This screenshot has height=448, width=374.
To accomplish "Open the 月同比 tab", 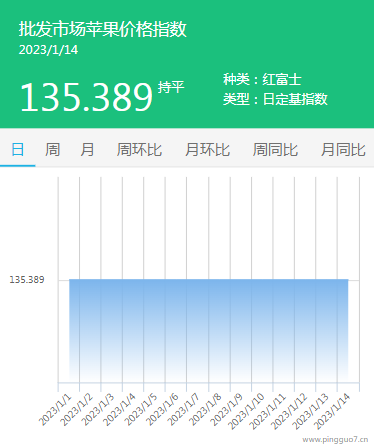I will point(343,149).
